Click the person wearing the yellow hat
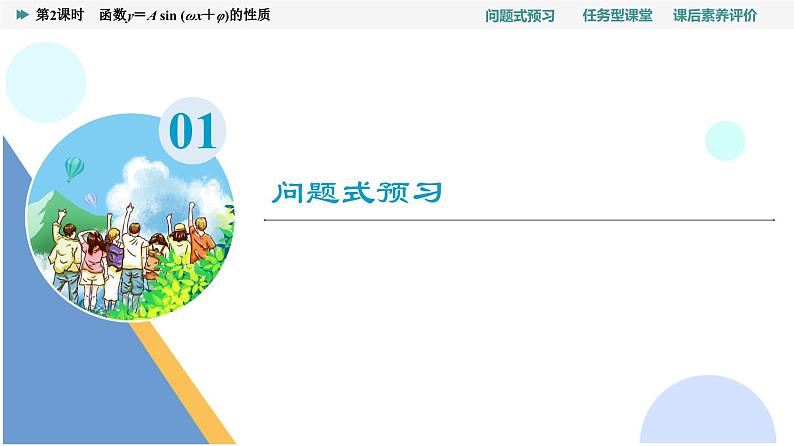This screenshot has height=446, width=794. [180, 240]
